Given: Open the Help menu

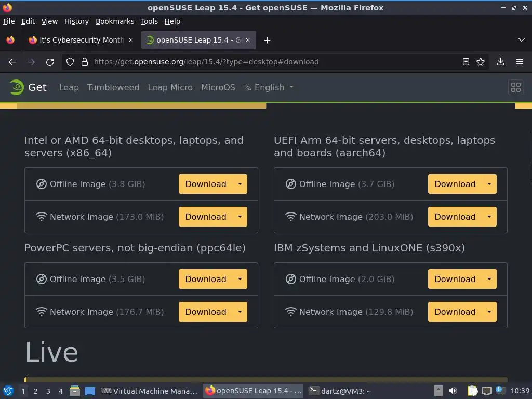Looking at the screenshot, I should point(172,21).
